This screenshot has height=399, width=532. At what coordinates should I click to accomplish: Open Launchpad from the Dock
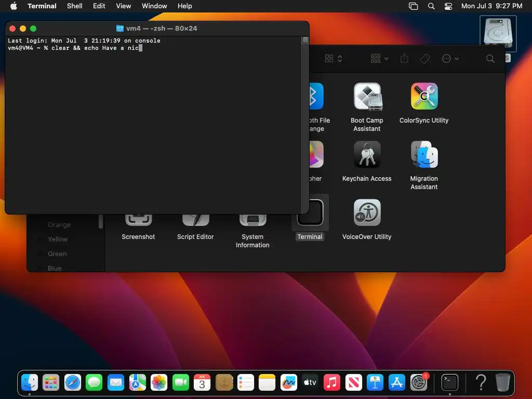(x=51, y=382)
